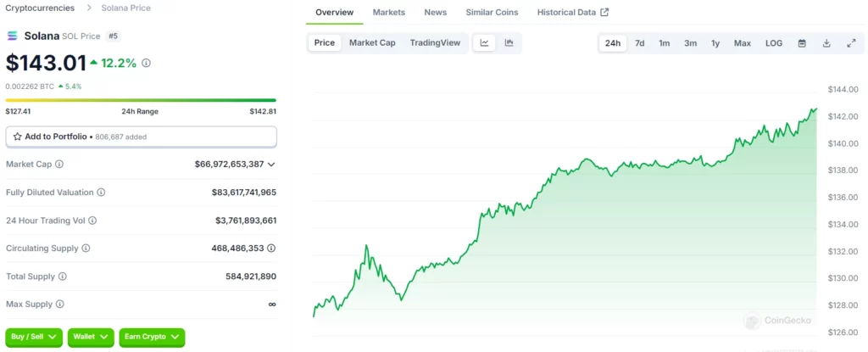Click external link icon beside Historical Data

coord(604,12)
